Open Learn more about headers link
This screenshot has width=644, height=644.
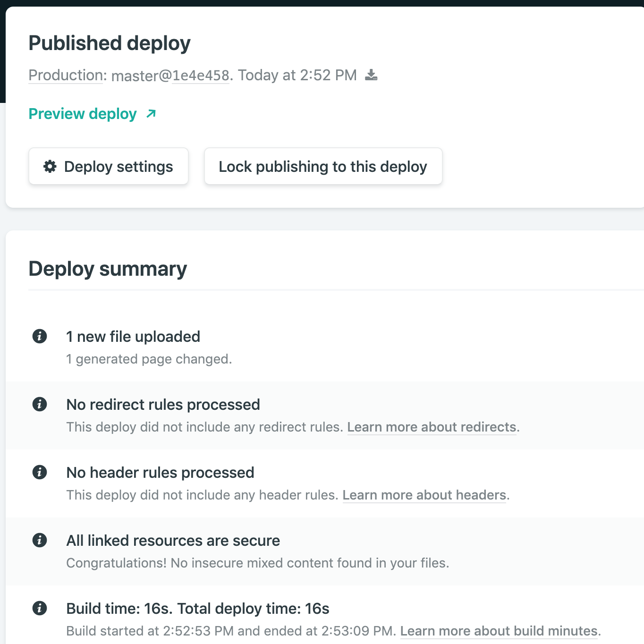(x=424, y=495)
